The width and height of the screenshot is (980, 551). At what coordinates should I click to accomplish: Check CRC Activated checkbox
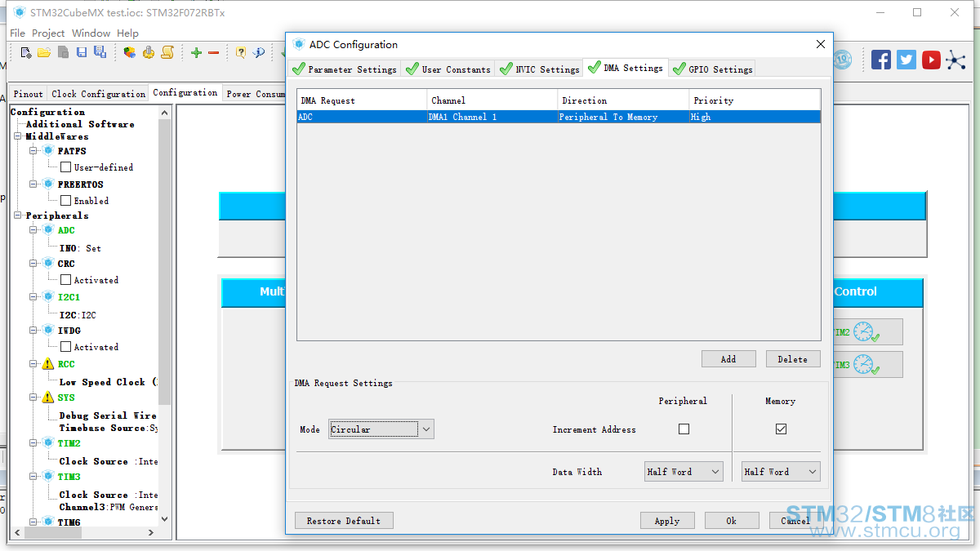tap(65, 279)
